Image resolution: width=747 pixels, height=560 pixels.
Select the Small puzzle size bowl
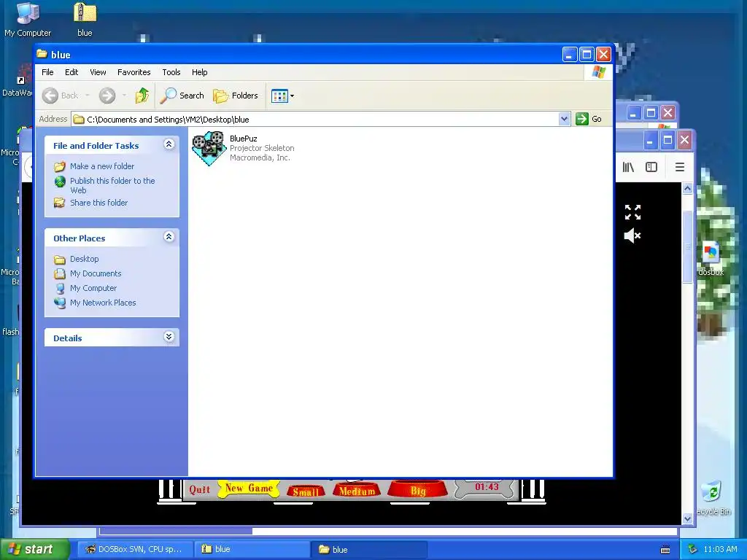click(306, 491)
